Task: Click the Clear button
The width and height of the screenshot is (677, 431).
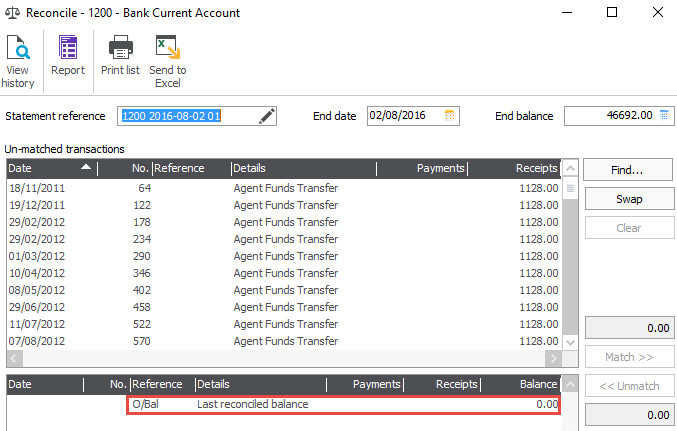Action: coord(629,228)
